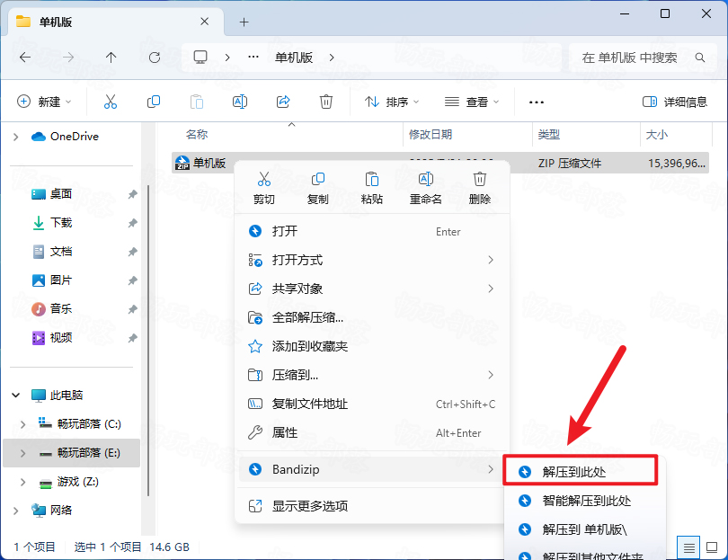
Task: Click 全部解压缩... in the context menu
Action: pos(371,317)
